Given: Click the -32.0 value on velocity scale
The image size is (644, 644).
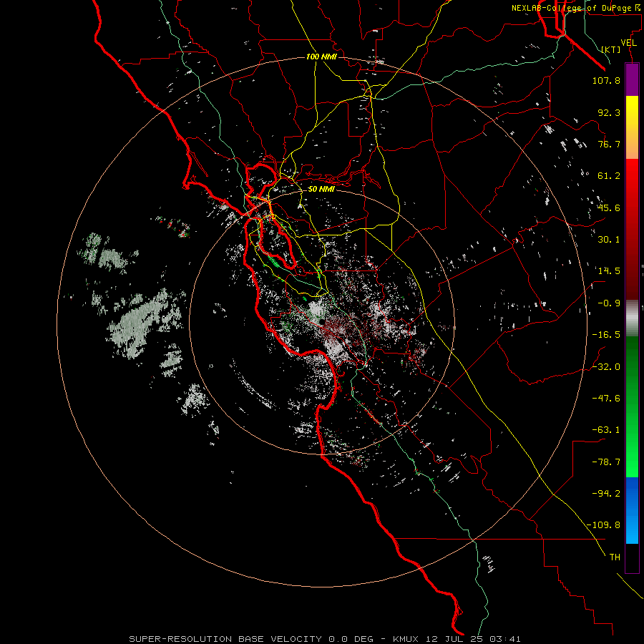Looking at the screenshot, I should (606, 367).
